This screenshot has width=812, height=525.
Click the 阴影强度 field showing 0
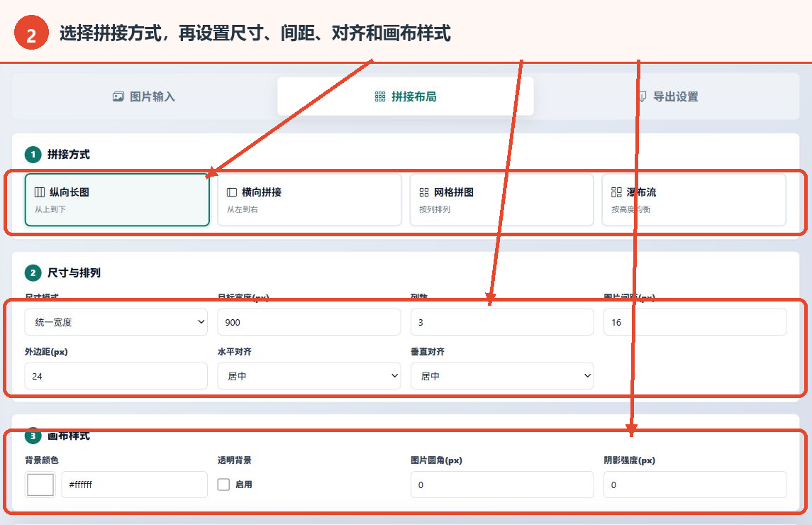695,485
